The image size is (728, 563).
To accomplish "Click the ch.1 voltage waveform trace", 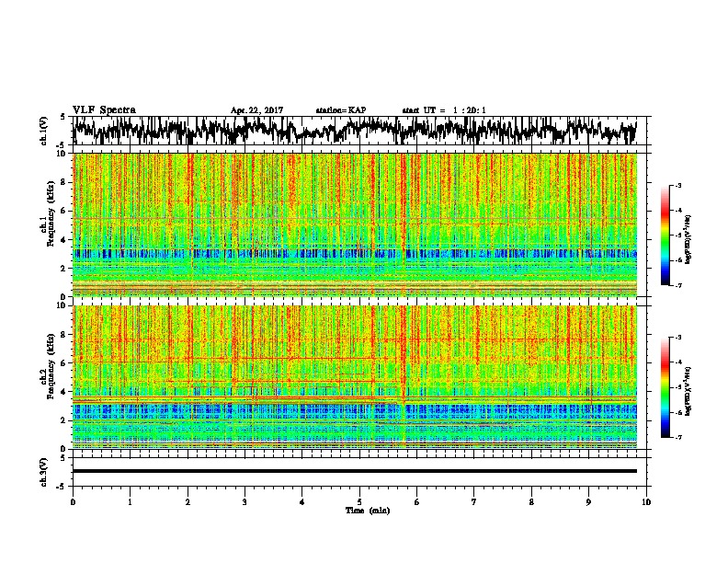I will click(x=354, y=131).
